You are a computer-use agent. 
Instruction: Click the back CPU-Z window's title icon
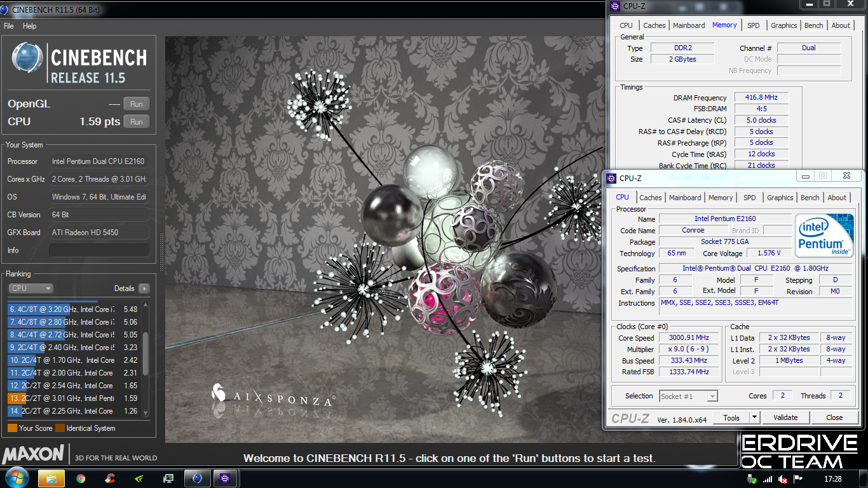point(614,6)
